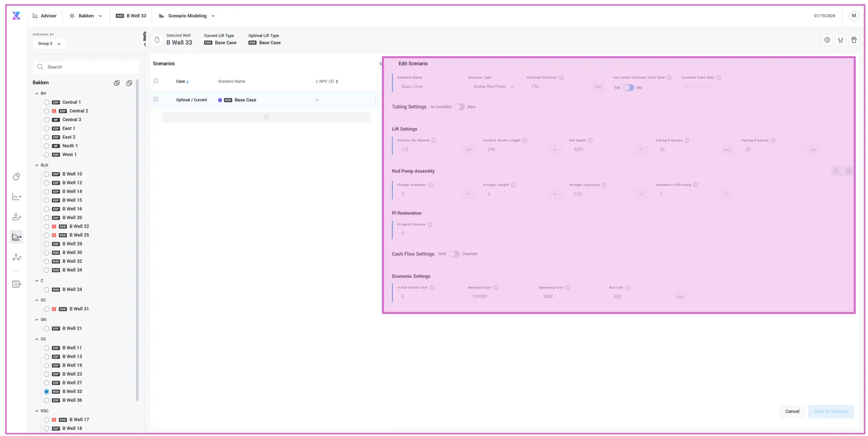868x436 pixels.
Task: Click the Save & Continue button
Action: click(831, 411)
